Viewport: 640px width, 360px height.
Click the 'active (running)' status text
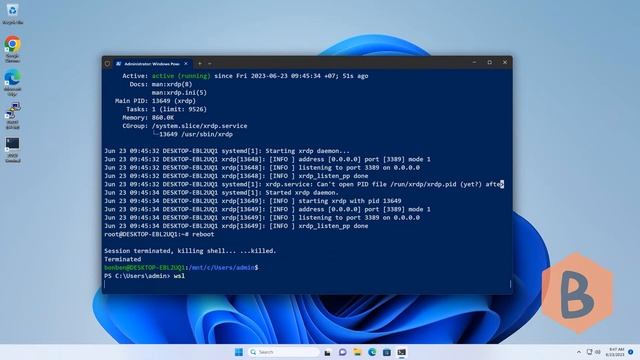[x=181, y=76]
